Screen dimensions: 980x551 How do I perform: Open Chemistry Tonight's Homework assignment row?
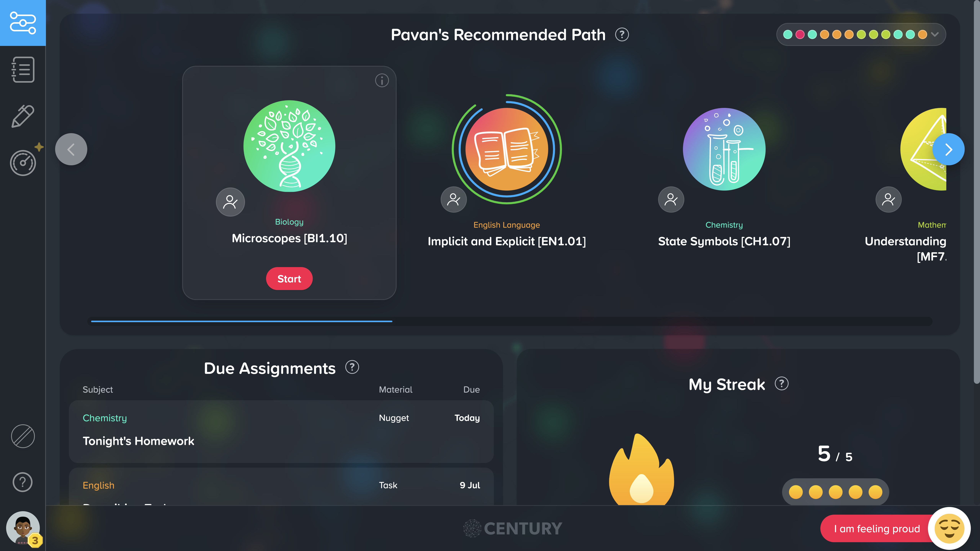(281, 431)
